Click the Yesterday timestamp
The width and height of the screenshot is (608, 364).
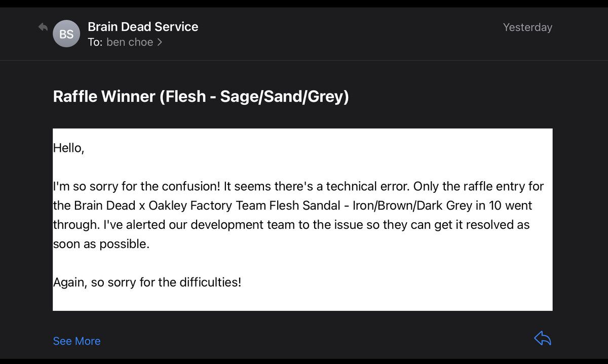[527, 27]
